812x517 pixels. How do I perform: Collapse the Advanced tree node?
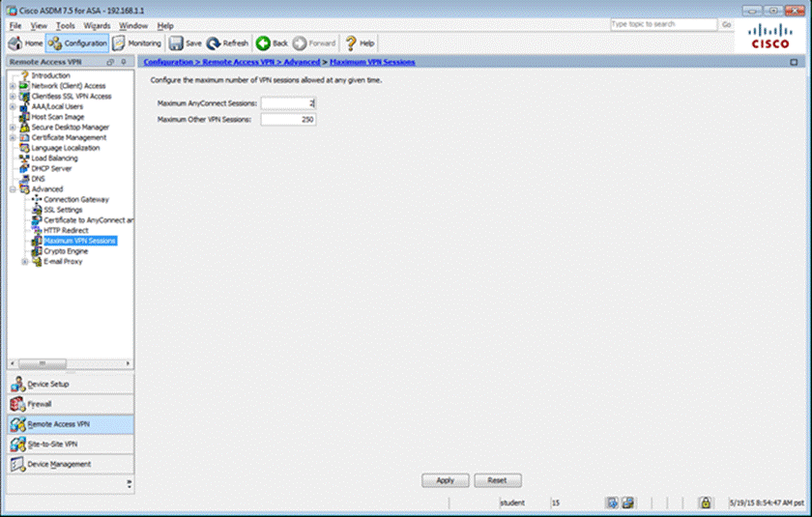pos(13,189)
